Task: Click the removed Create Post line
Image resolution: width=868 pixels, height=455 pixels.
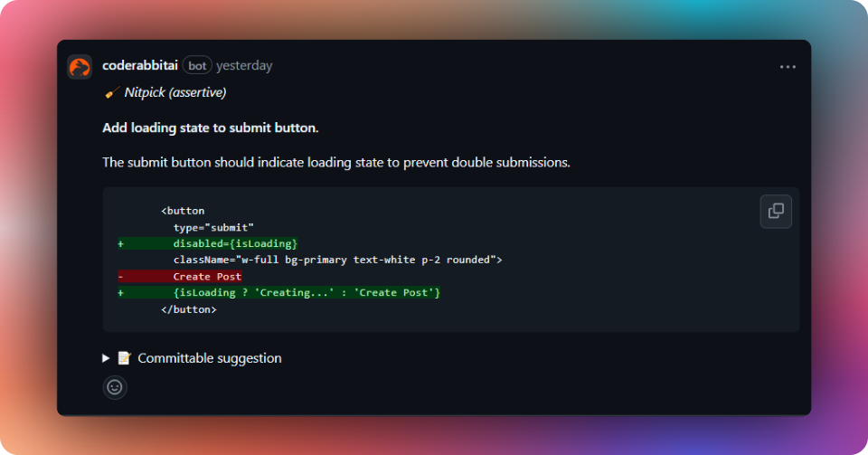Action: pos(180,276)
